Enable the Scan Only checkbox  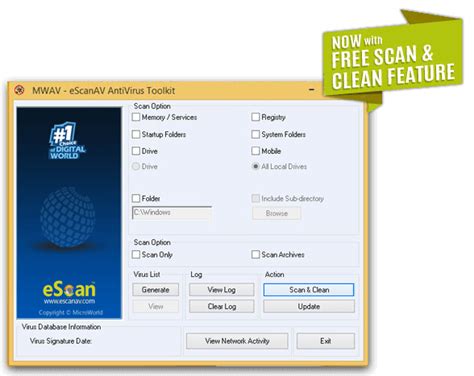pos(136,255)
